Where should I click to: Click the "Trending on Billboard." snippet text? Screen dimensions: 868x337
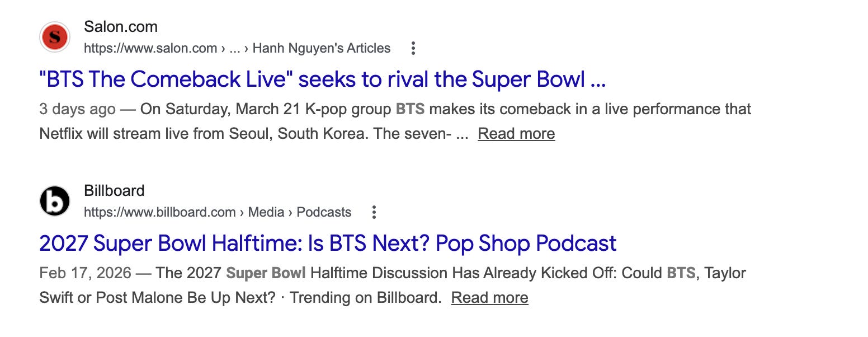(x=366, y=297)
